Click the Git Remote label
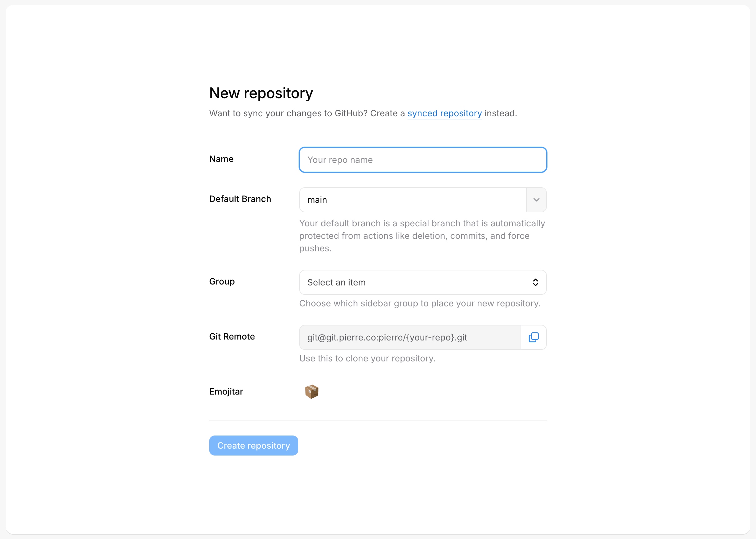 (x=232, y=336)
